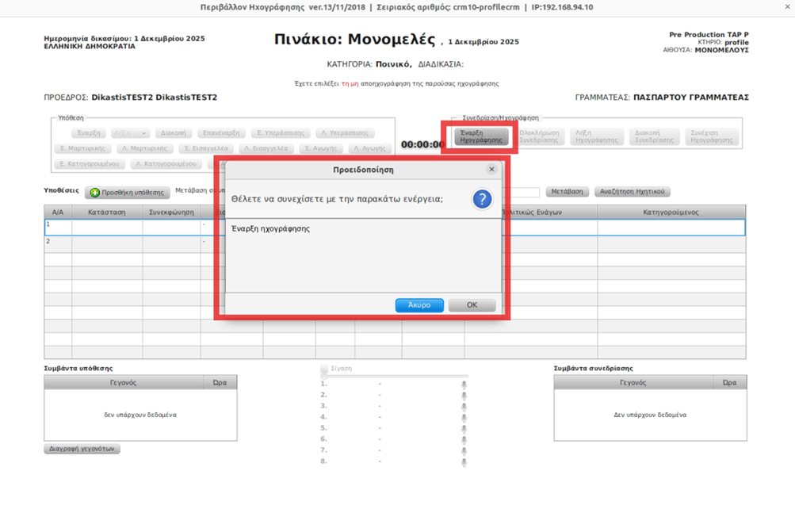Click microphone icon for channel 3

tap(464, 406)
